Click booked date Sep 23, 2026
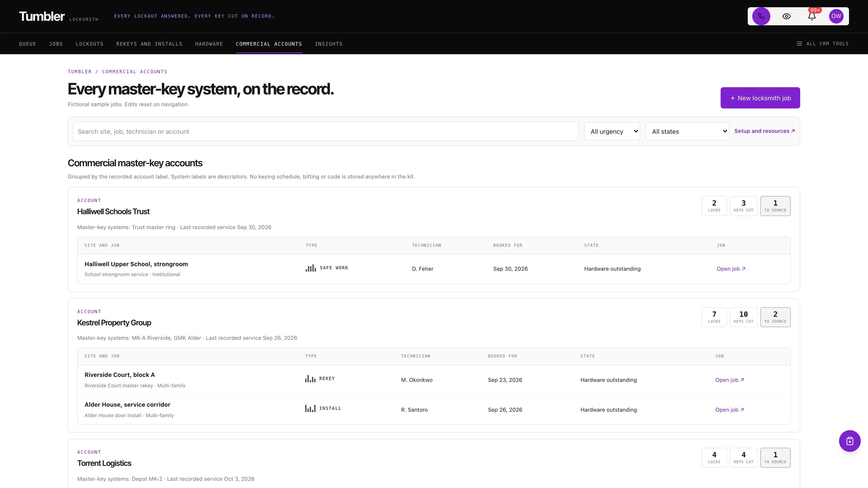This screenshot has width=868, height=488. 505,380
